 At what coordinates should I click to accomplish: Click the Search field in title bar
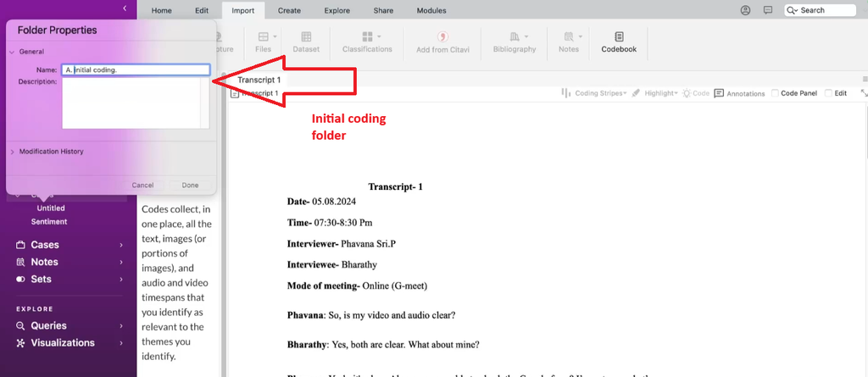pos(820,10)
